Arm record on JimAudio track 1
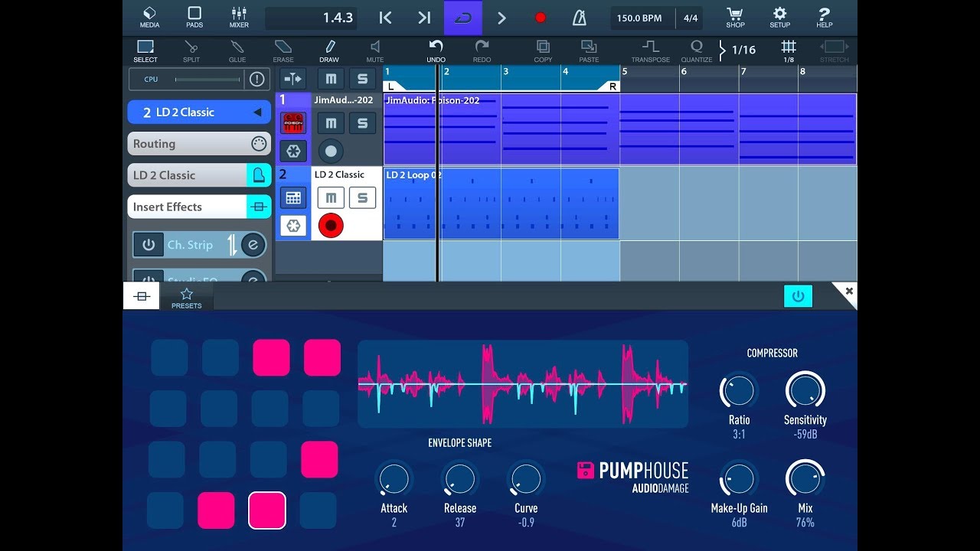 [331, 151]
